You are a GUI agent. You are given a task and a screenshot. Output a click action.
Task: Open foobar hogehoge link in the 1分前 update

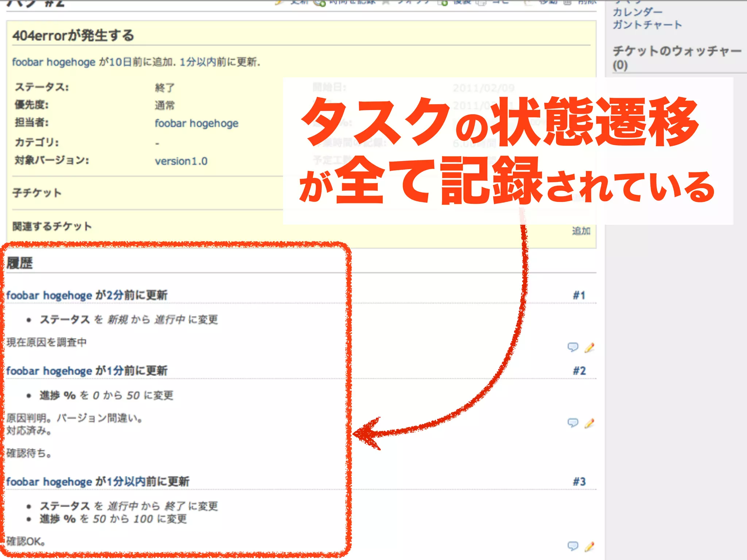point(49,371)
